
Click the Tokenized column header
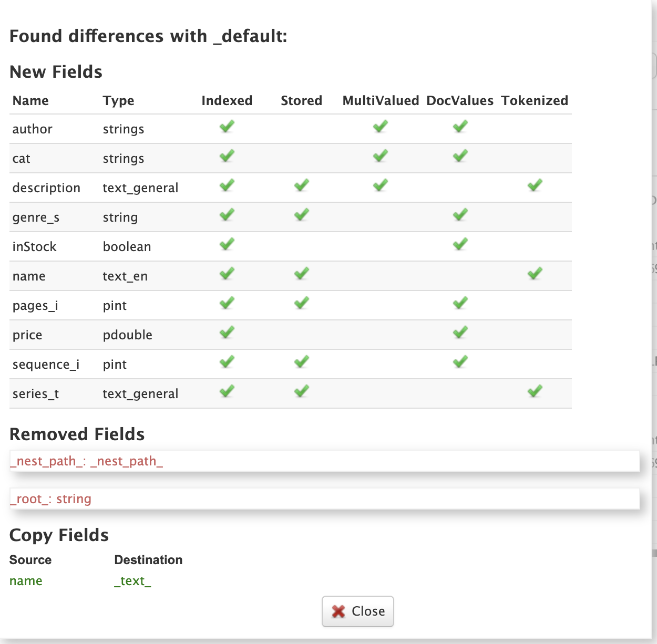[535, 100]
